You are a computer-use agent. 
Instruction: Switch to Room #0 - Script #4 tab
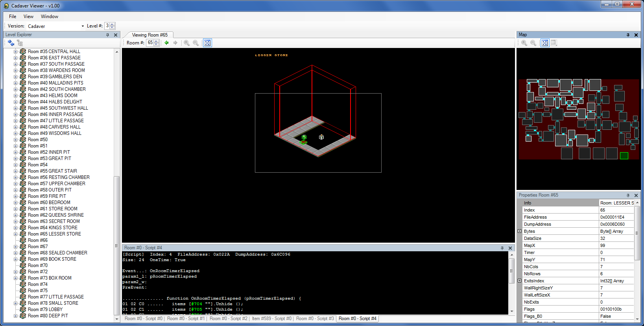click(358, 319)
